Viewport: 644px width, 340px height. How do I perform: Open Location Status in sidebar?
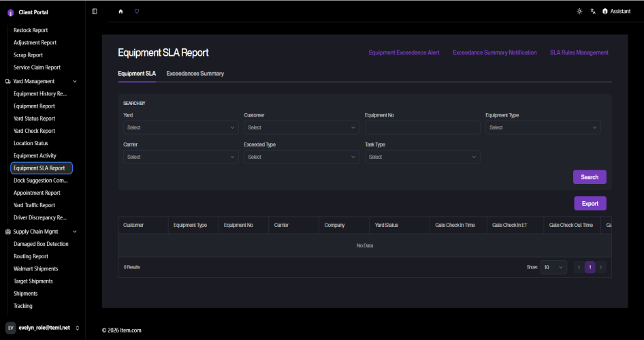click(31, 143)
